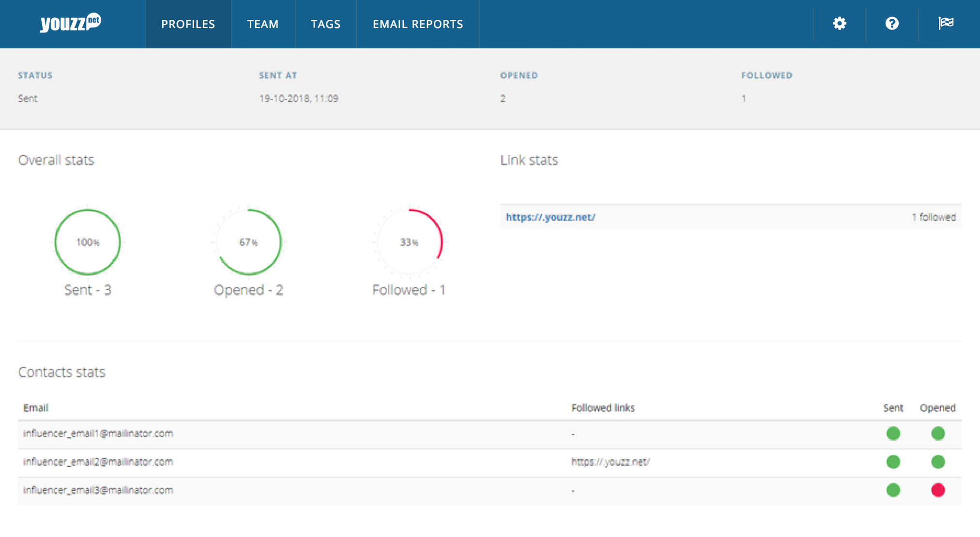Open the Profiles tab

(188, 24)
